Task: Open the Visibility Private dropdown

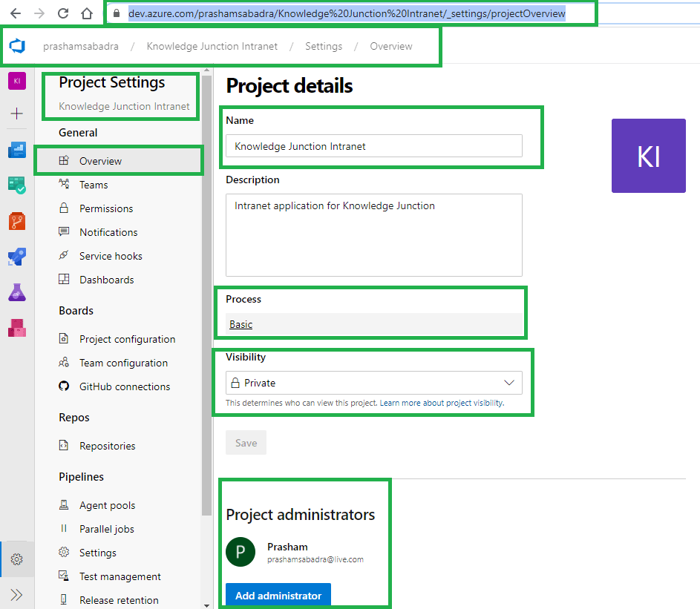Action: 373,383
